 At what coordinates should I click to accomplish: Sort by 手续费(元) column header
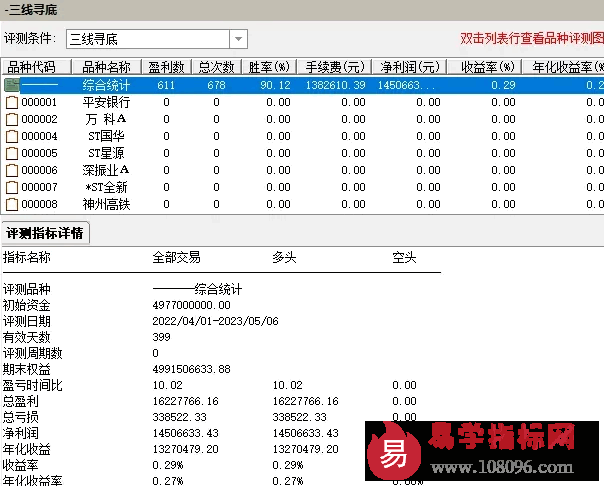334,67
